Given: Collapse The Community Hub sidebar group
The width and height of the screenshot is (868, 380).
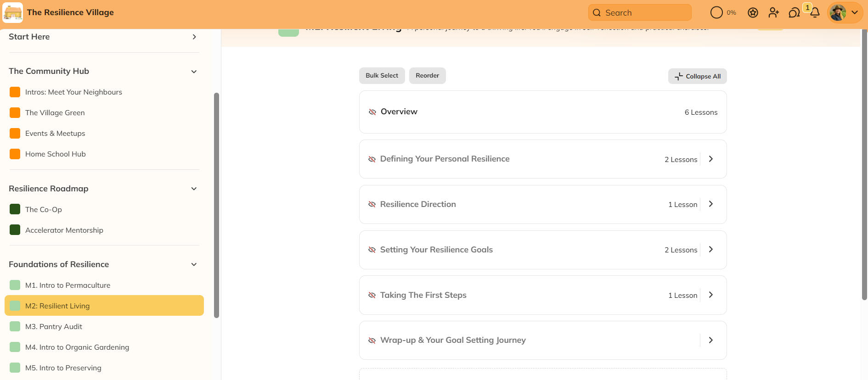Looking at the screenshot, I should tap(194, 72).
